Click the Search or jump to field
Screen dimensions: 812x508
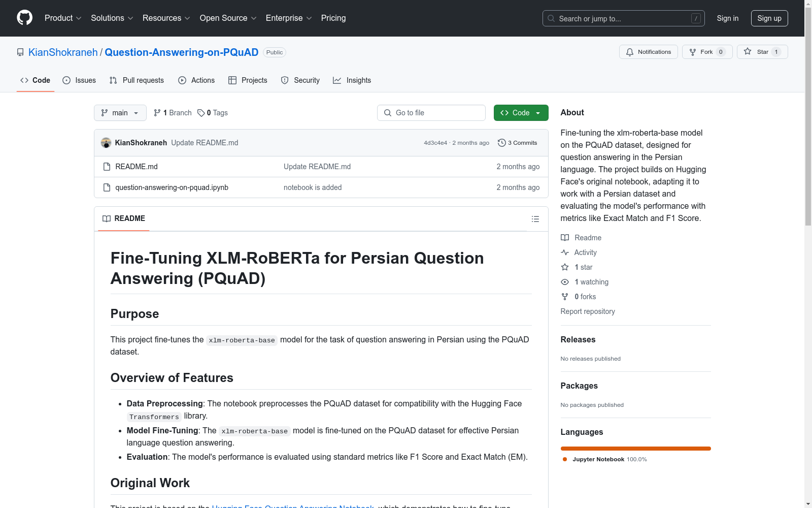pyautogui.click(x=624, y=18)
